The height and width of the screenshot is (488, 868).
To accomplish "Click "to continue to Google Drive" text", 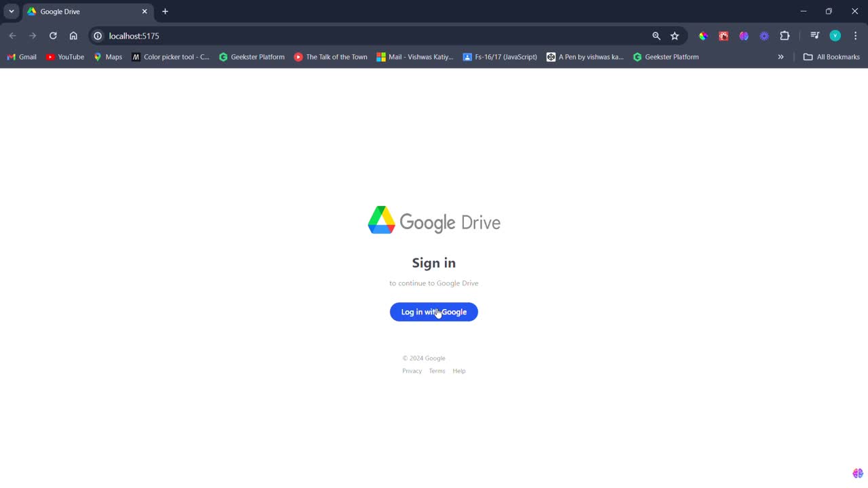I will 434,283.
